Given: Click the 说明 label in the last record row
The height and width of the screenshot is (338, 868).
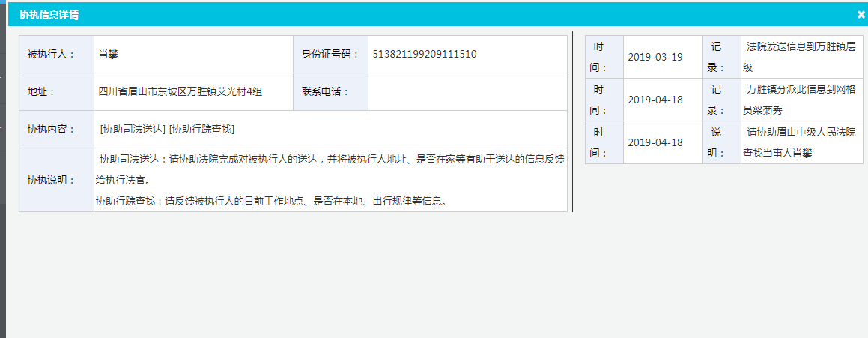Looking at the screenshot, I should pyautogui.click(x=721, y=142).
